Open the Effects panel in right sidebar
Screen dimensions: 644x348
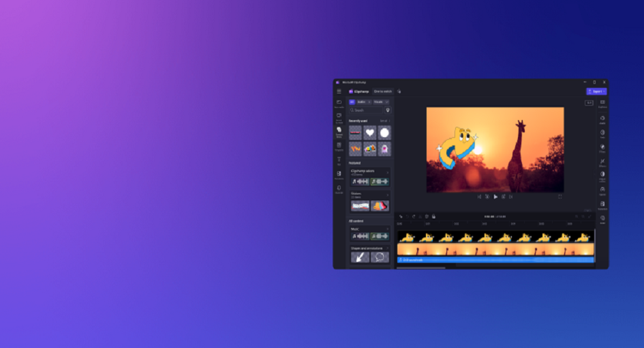point(602,163)
